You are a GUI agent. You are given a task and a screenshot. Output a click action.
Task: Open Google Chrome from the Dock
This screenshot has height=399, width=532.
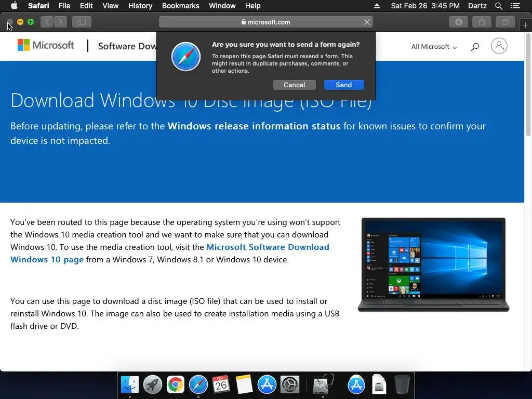[175, 384]
